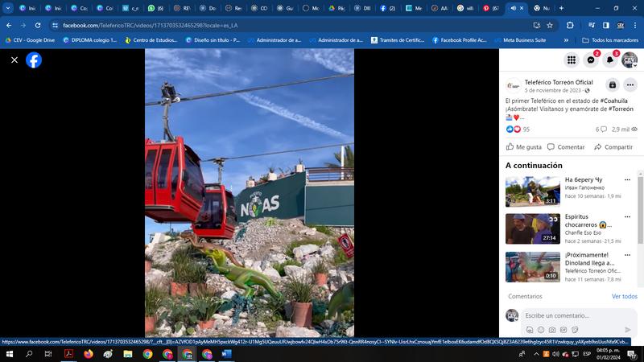Open the #Coahuila hashtag link
The width and height of the screenshot is (644, 362).
[613, 101]
